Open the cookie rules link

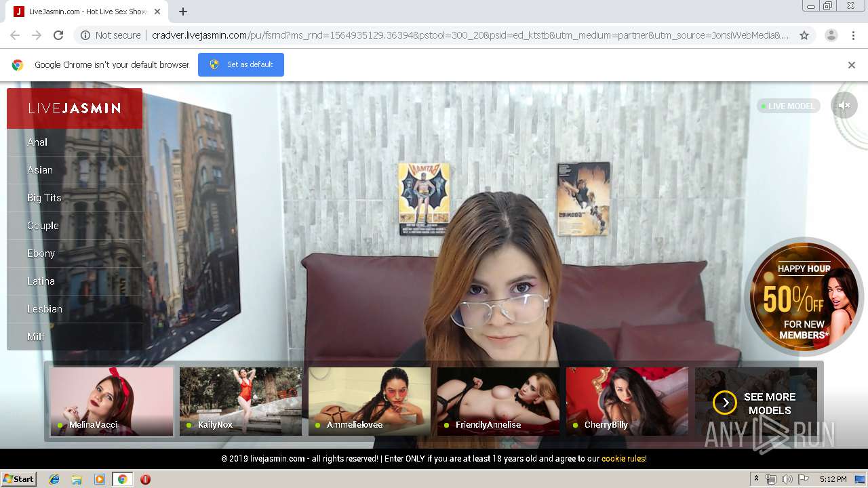coord(623,459)
